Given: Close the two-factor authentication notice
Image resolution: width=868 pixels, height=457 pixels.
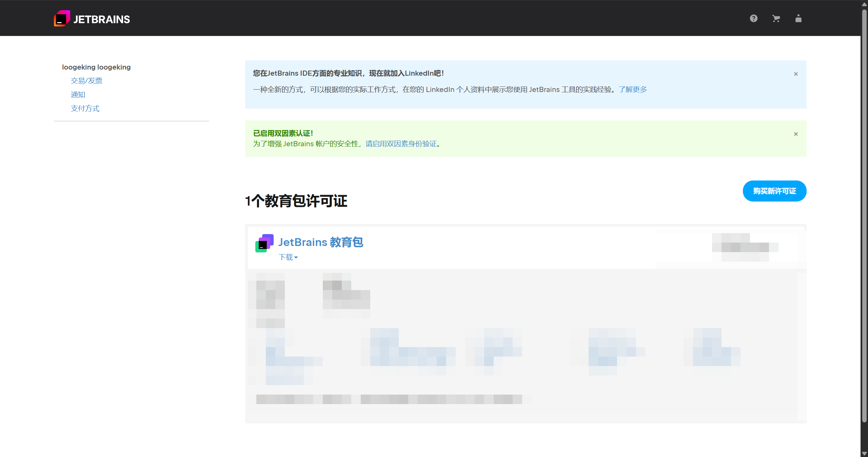Looking at the screenshot, I should click(795, 134).
